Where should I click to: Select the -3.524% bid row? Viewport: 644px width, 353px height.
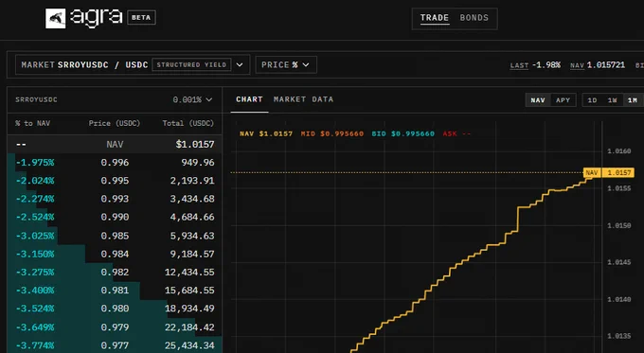[115, 309]
